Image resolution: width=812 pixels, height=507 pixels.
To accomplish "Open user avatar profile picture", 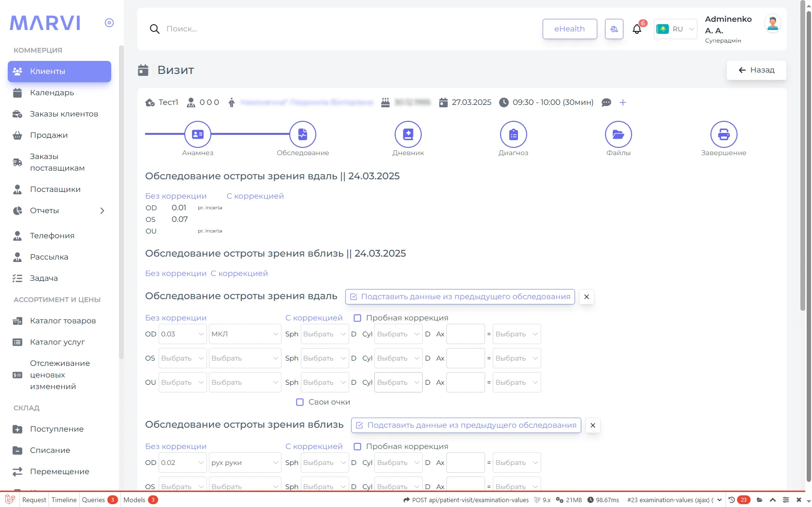I will [x=773, y=23].
